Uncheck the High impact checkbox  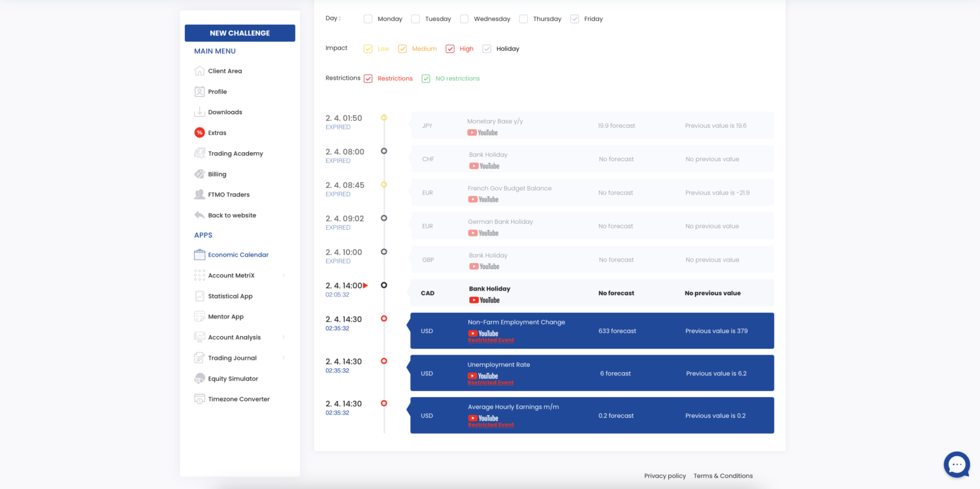click(450, 49)
